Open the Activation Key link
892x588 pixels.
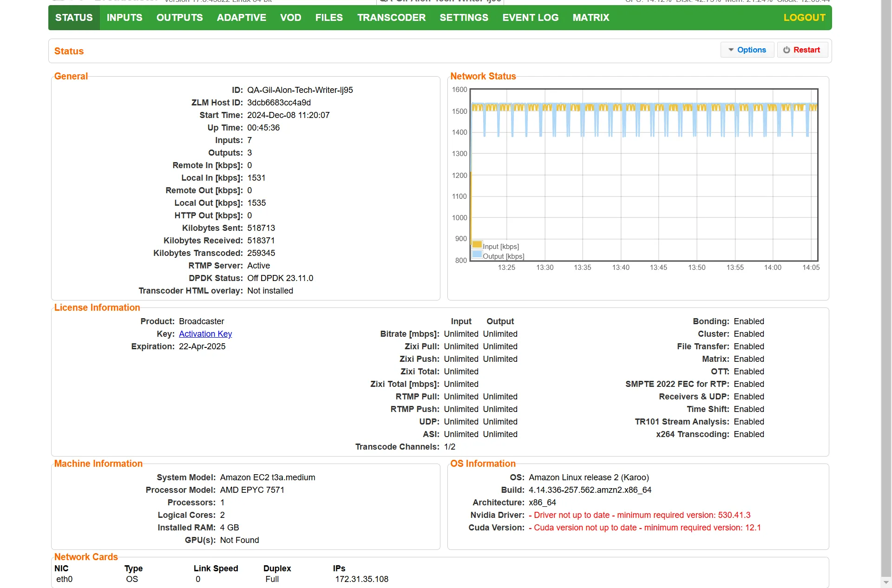(x=205, y=334)
